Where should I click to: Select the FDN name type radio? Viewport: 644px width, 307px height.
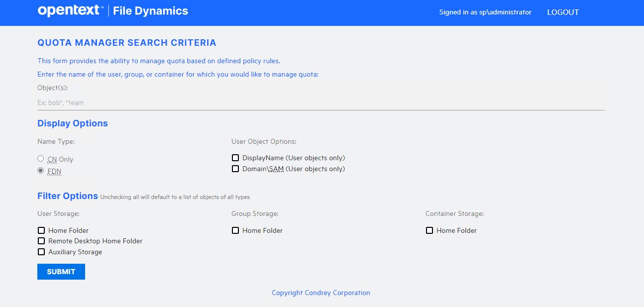[41, 171]
